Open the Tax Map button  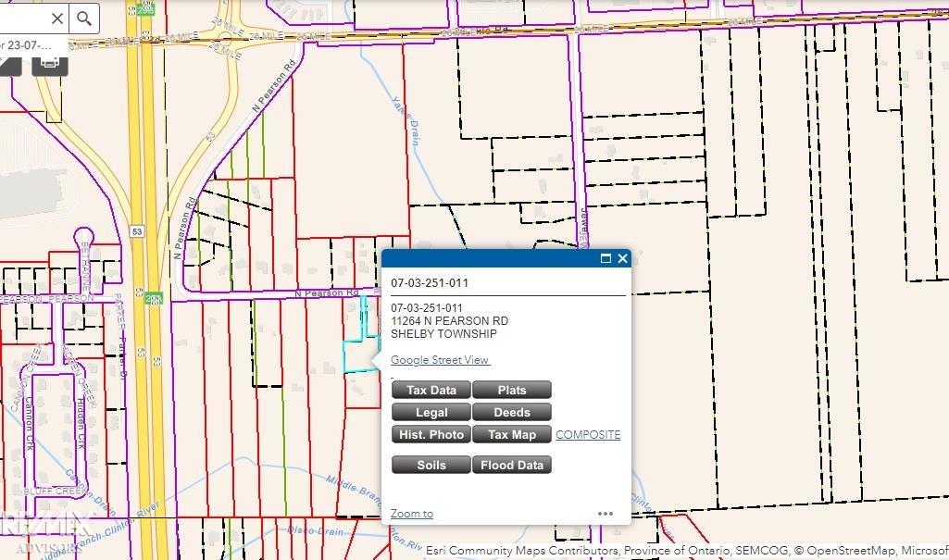512,434
